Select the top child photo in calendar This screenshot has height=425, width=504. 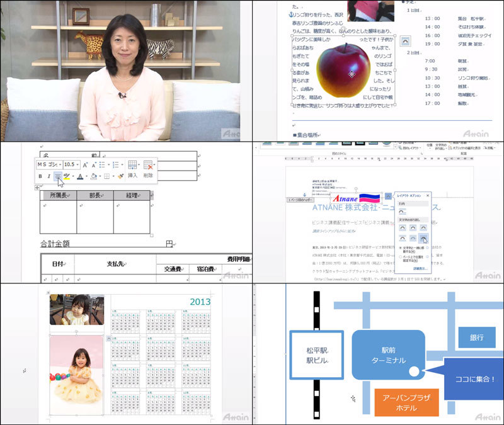point(77,309)
